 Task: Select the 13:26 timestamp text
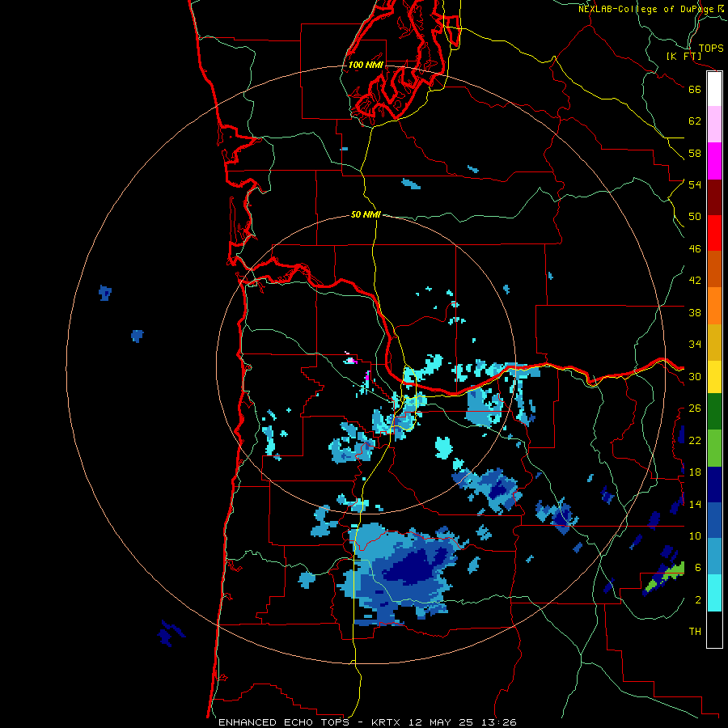click(x=499, y=722)
